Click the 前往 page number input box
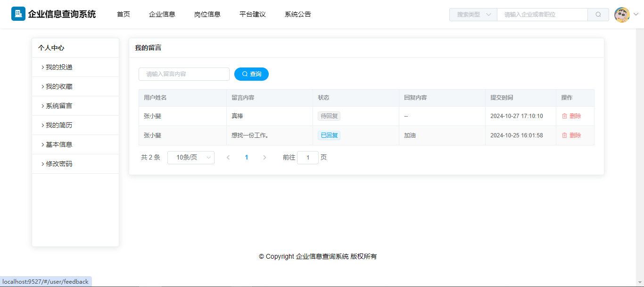Image resolution: width=644 pixels, height=287 pixels. (x=308, y=158)
